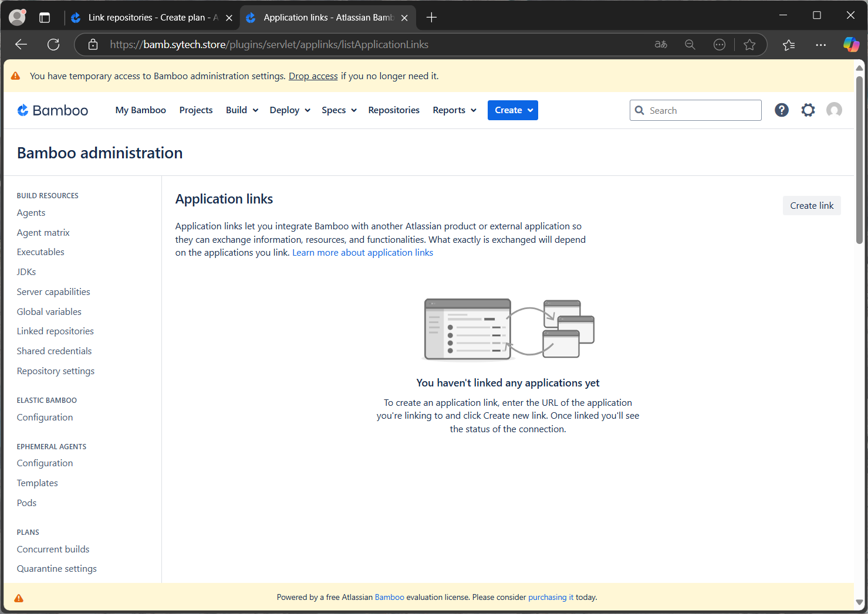868x614 pixels.
Task: Open Repository settings in the sidebar
Action: 56,371
